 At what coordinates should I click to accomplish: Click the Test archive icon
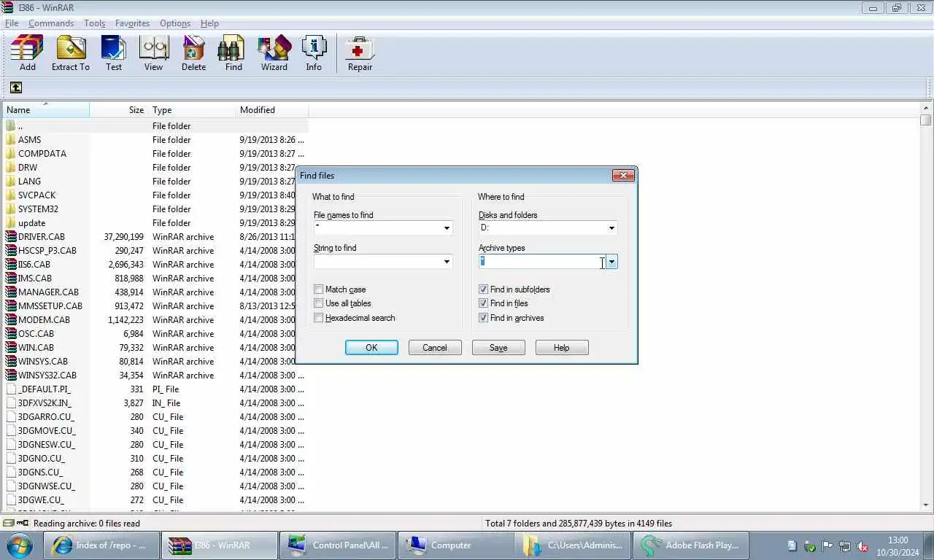[114, 54]
